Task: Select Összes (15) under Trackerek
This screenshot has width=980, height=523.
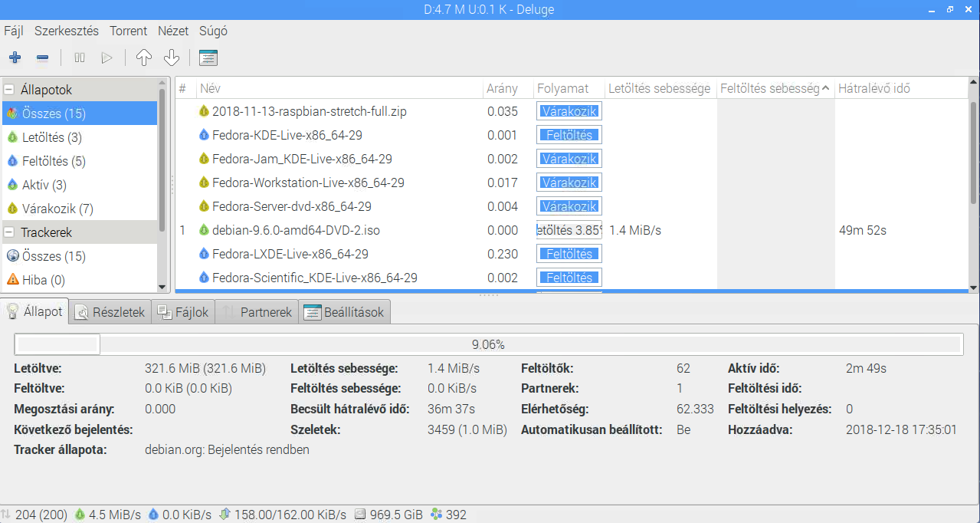Action: [80, 256]
